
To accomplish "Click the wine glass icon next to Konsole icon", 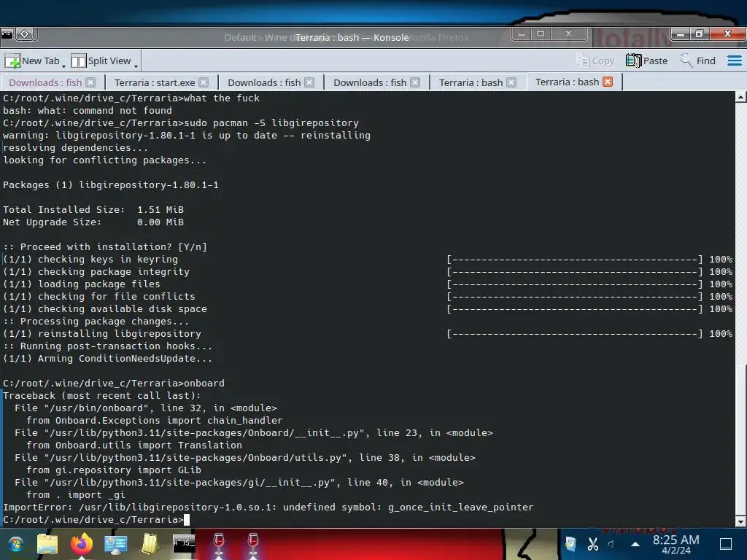I will pyautogui.click(x=219, y=543).
